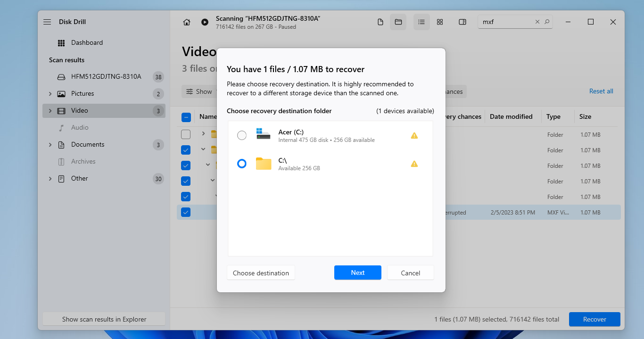
Task: Expand the Documents chevron
Action: click(50, 145)
